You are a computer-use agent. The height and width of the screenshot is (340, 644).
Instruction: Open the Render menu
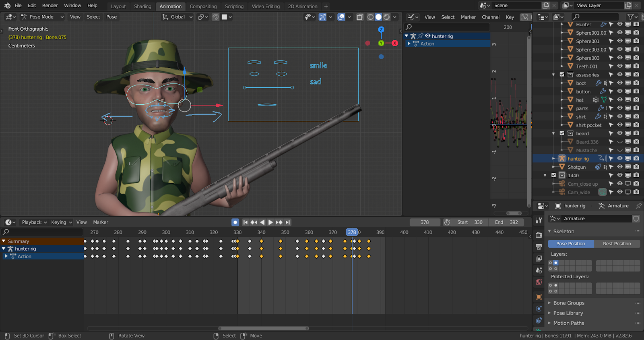50,6
